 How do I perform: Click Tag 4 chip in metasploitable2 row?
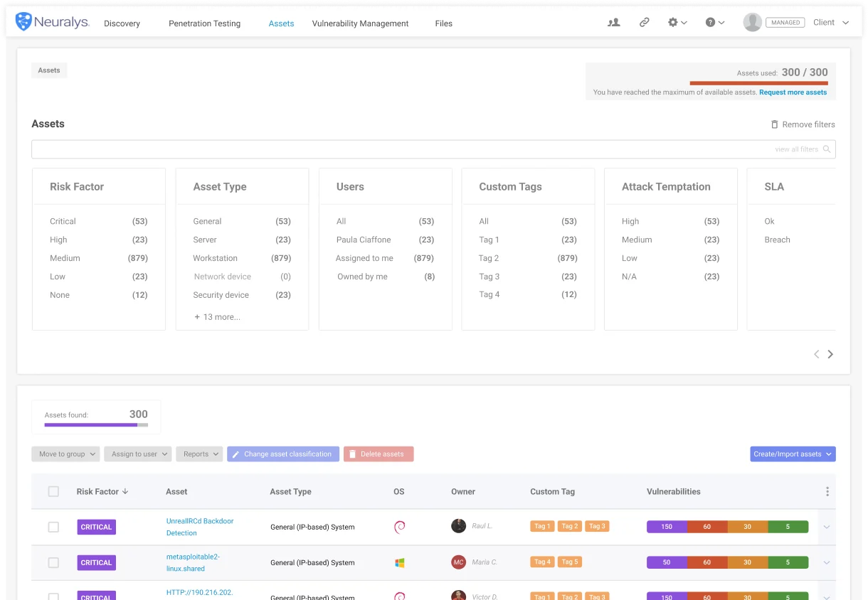[542, 562]
